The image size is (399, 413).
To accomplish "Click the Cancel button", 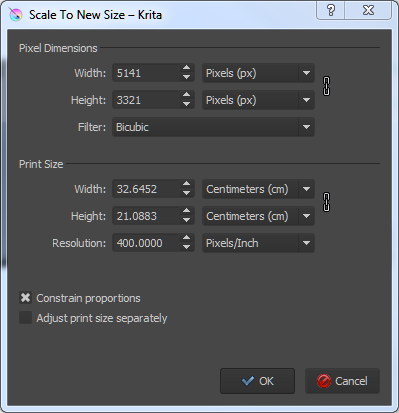I will [x=342, y=381].
